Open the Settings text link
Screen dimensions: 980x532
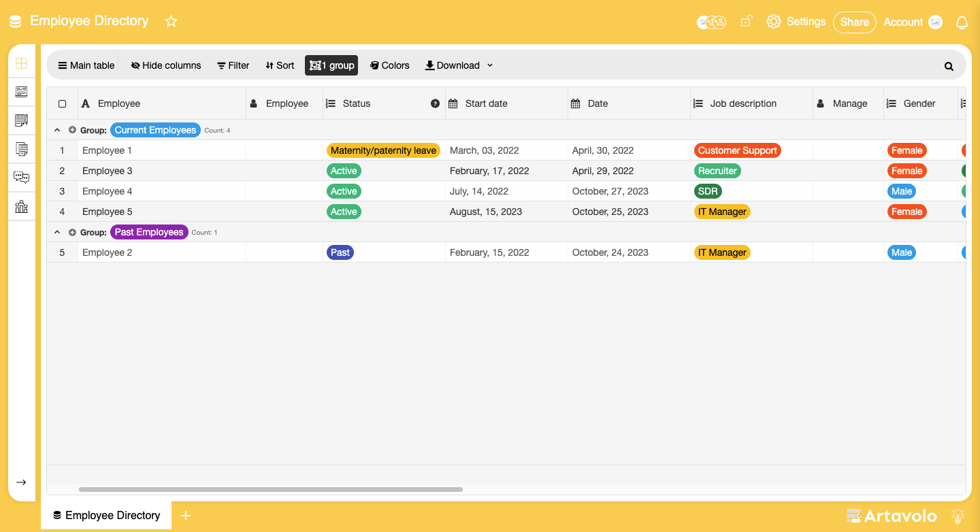(x=806, y=22)
